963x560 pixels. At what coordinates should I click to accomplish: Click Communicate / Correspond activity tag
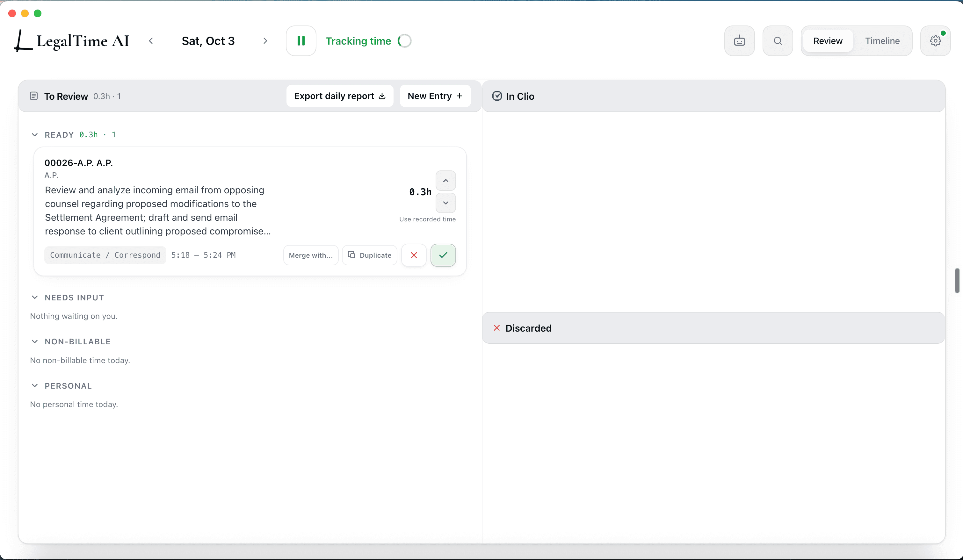105,255
